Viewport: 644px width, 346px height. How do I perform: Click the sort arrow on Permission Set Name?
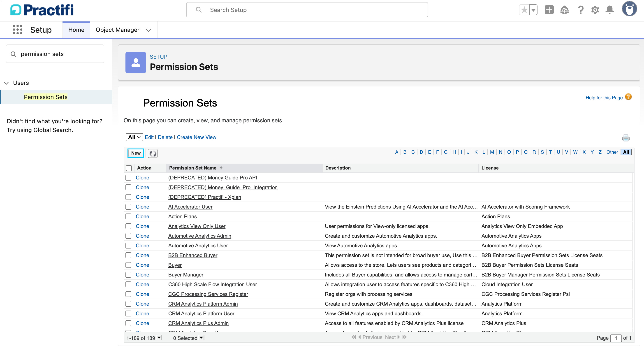(x=221, y=168)
